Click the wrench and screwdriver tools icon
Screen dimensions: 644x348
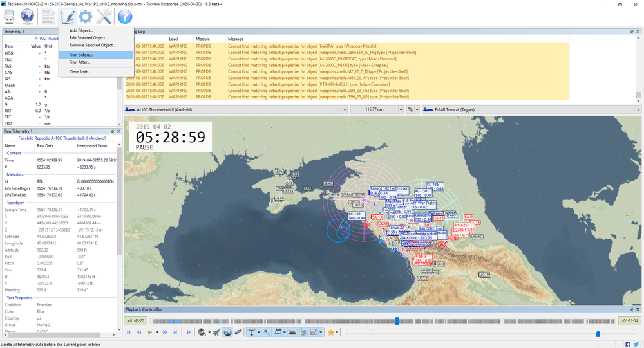104,17
